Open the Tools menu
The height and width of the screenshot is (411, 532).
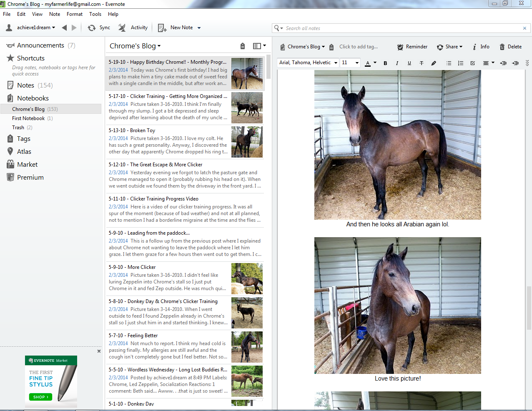click(x=95, y=14)
